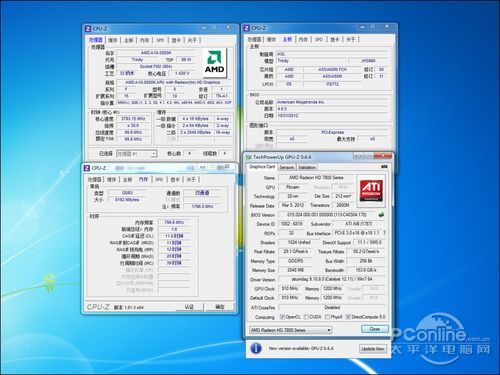Click the Socket FM2 (904) package value
Screen dimensions: 500x375
coord(156,66)
